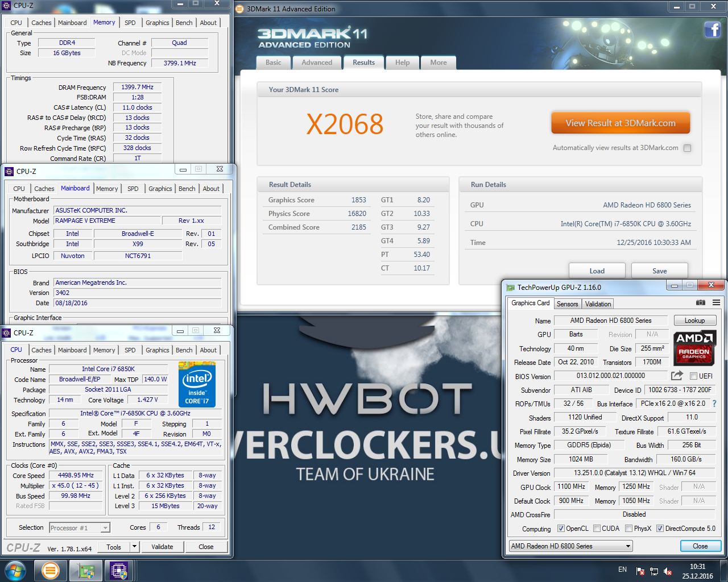The image size is (728, 582).
Task: Click the BIOS Version field 013.012.000.021.000000
Action: (x=611, y=376)
